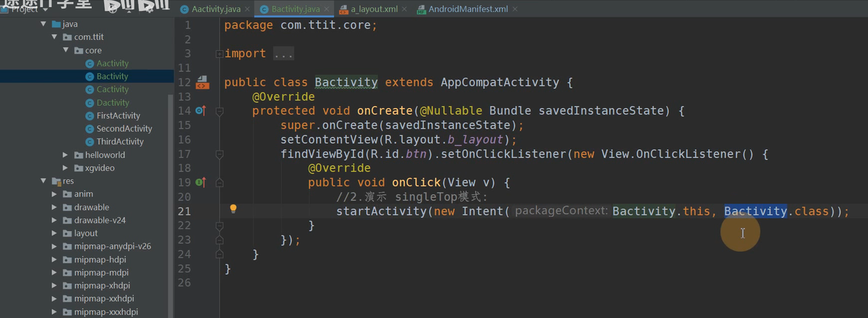Expand the helloworld package arrow
The height and width of the screenshot is (318, 868).
tap(66, 155)
